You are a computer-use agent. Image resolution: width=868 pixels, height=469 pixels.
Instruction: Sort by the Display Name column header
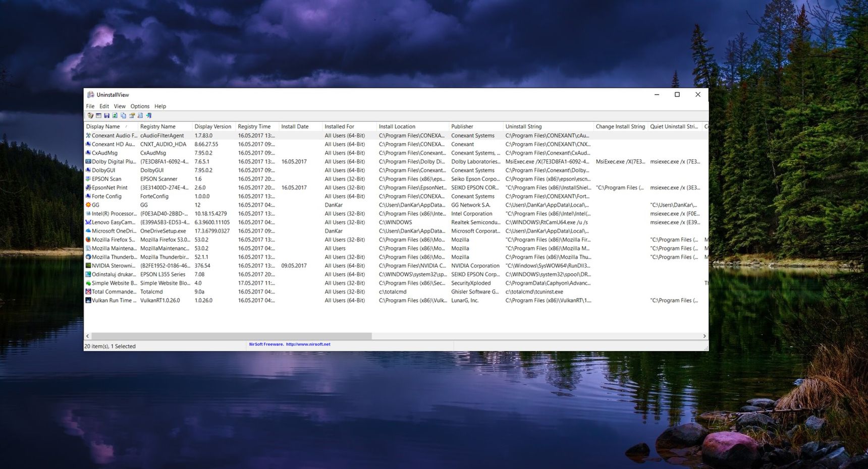click(111, 127)
